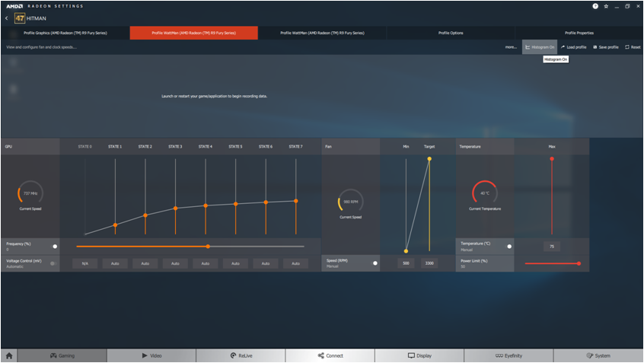This screenshot has width=644, height=363.
Task: Click the fan Min slider bottom handle
Action: [x=406, y=251]
